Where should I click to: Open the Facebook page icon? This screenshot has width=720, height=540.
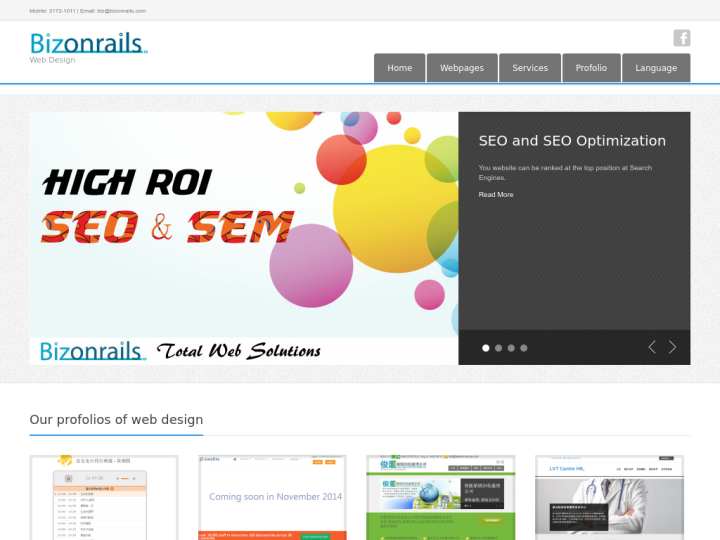[x=681, y=38]
